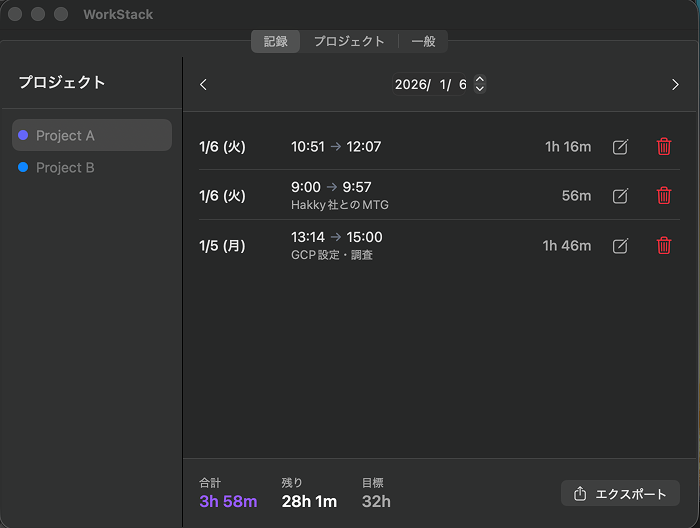This screenshot has height=528, width=700.
Task: Click the 合計 label
Action: pos(210,482)
